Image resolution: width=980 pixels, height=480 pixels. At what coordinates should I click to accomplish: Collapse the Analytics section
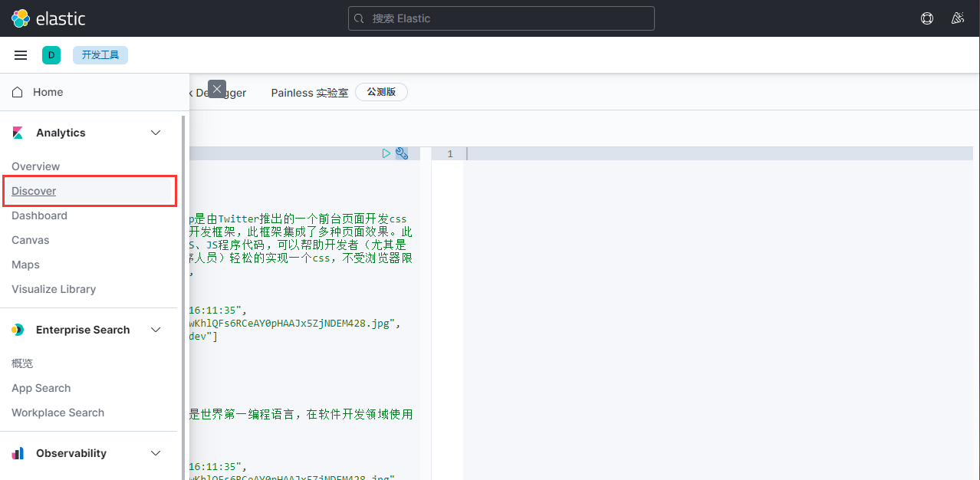click(x=156, y=133)
